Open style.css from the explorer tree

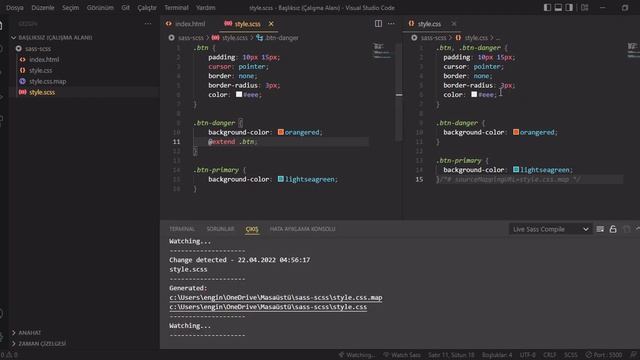click(40, 71)
